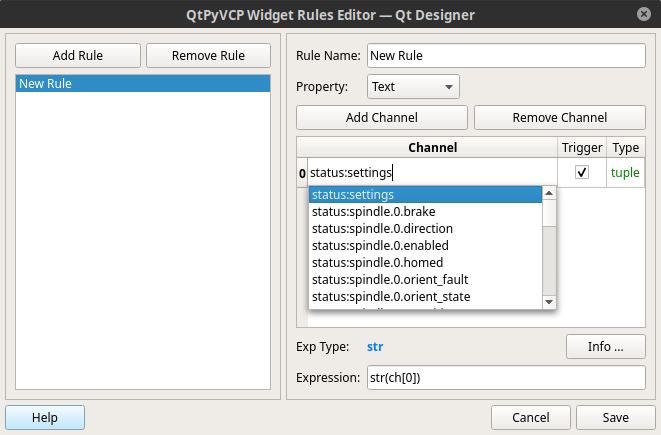Edit the Rule Name field

(506, 55)
